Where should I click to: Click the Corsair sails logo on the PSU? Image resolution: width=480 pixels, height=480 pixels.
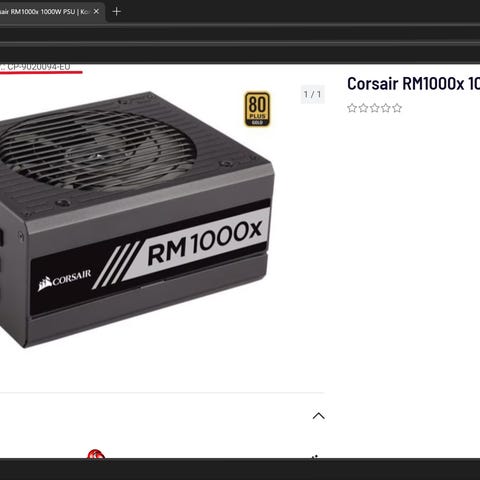[x=64, y=279]
